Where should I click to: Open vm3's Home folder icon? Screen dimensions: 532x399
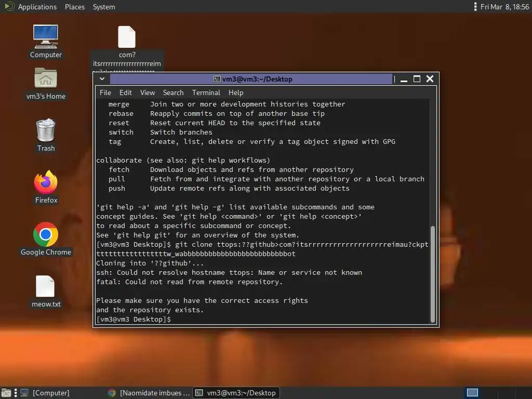pos(46,84)
